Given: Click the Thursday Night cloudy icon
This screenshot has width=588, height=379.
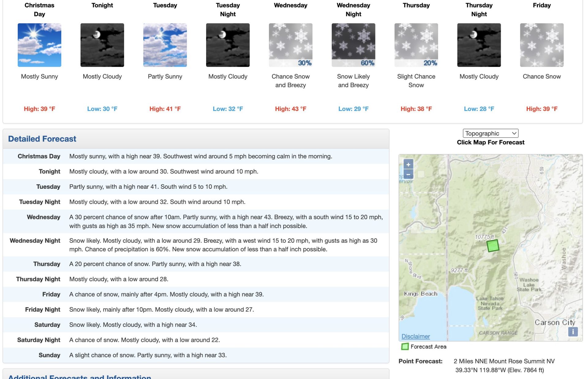Looking at the screenshot, I should point(479,45).
